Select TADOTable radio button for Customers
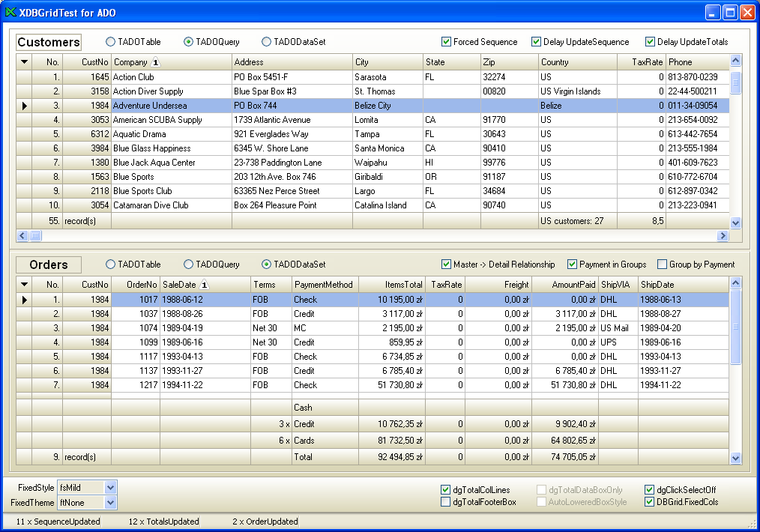Image resolution: width=760 pixels, height=532 pixels. [x=111, y=42]
